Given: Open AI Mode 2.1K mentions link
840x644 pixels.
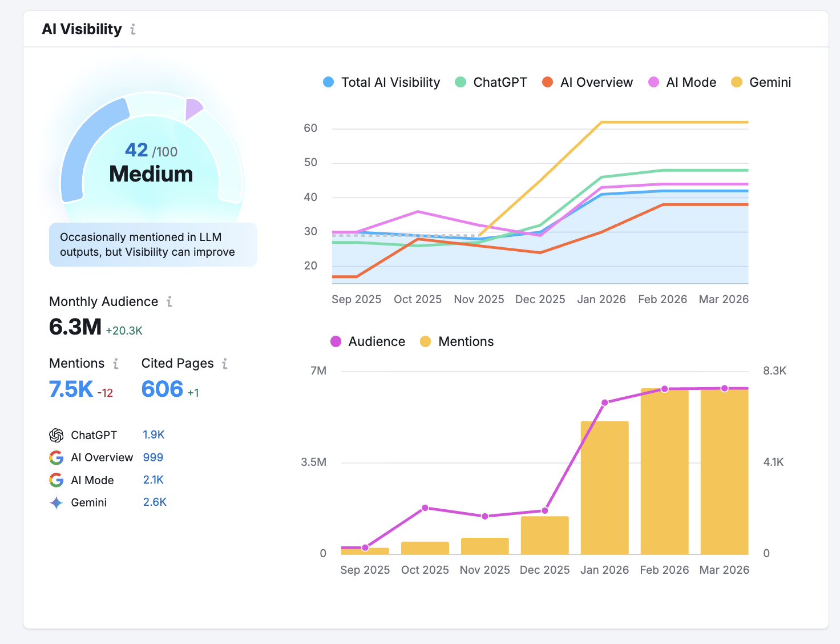Looking at the screenshot, I should click(154, 480).
